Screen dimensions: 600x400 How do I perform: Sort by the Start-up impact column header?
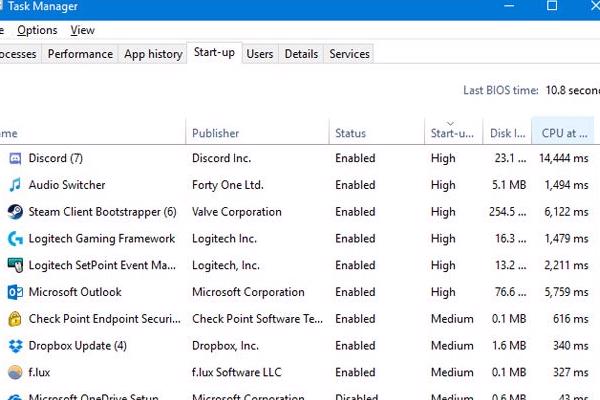click(x=453, y=133)
